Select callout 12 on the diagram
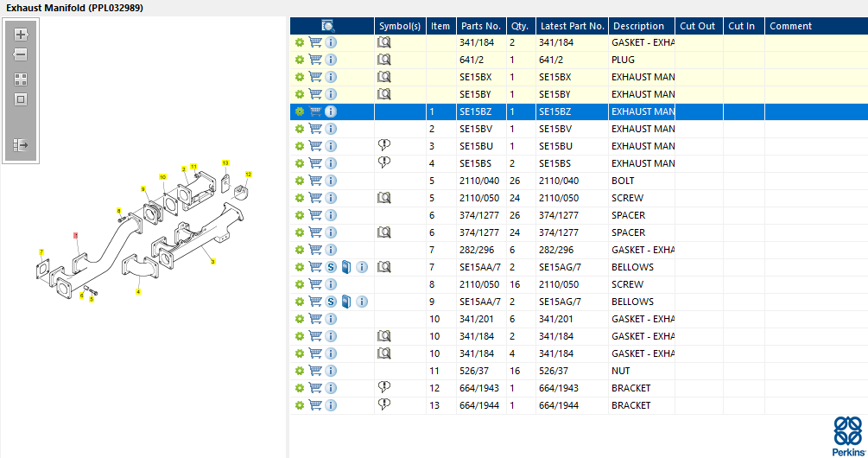Viewport: 868px width, 458px height. coord(248,175)
